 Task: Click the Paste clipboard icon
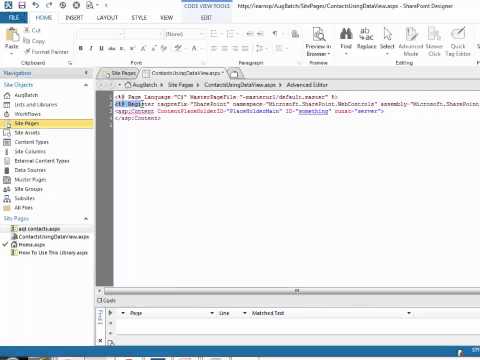[x=12, y=35]
